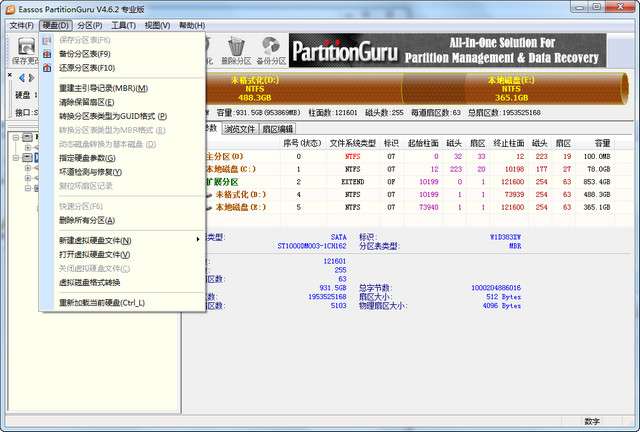Image resolution: width=640 pixels, height=432 pixels.
Task: Select the 本地磁盘(E:) row in partition table
Action: coord(409,207)
